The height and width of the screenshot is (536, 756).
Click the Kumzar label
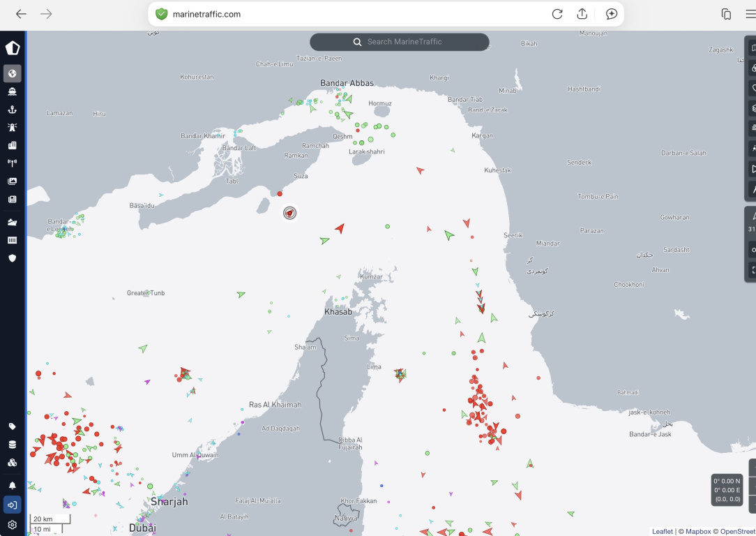371,277
